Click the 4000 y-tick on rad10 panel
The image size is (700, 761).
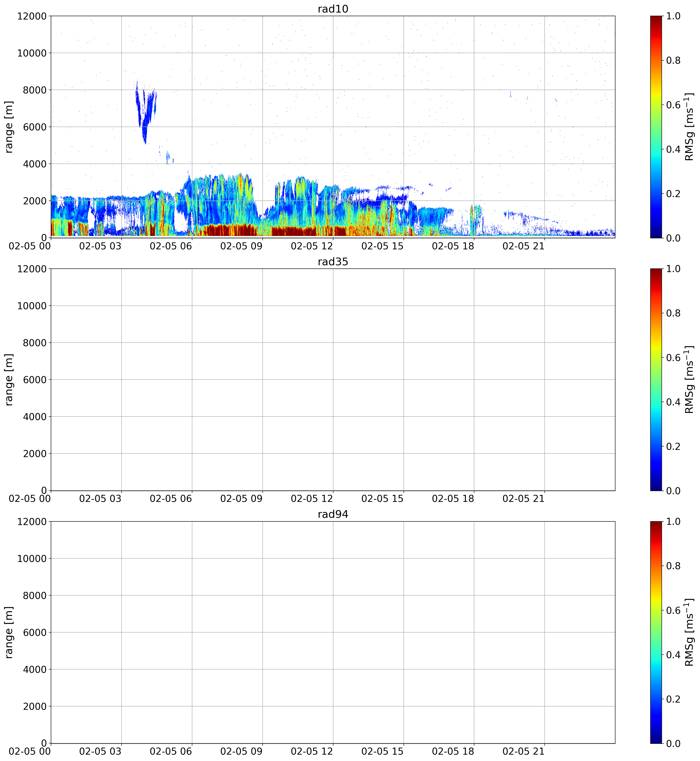tap(35, 164)
